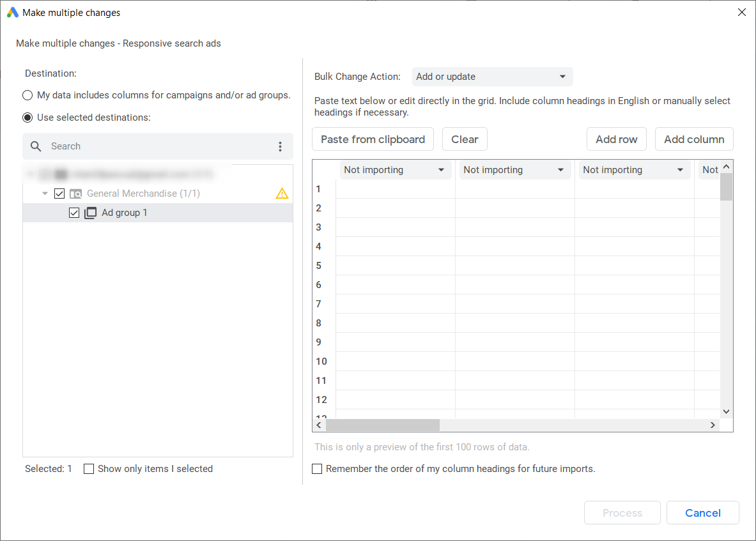Click the Add column button
The width and height of the screenshot is (756, 541).
694,139
